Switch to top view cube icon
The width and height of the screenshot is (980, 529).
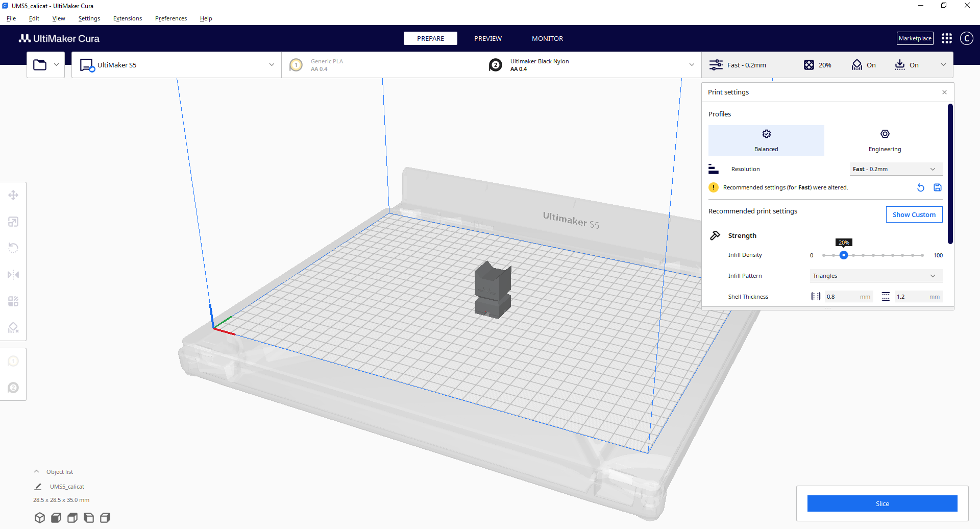(72, 518)
